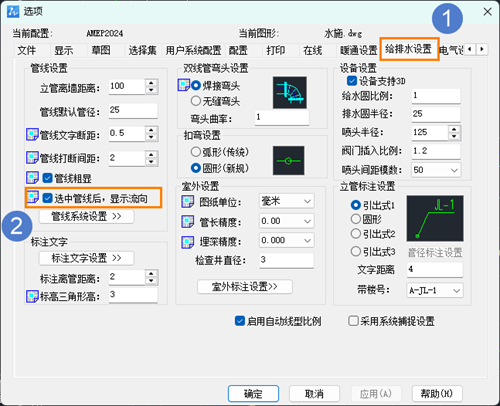Image resolution: width=500 pixels, height=406 pixels.
Task: Select the 焊接弯头 radio button
Action: coord(196,85)
